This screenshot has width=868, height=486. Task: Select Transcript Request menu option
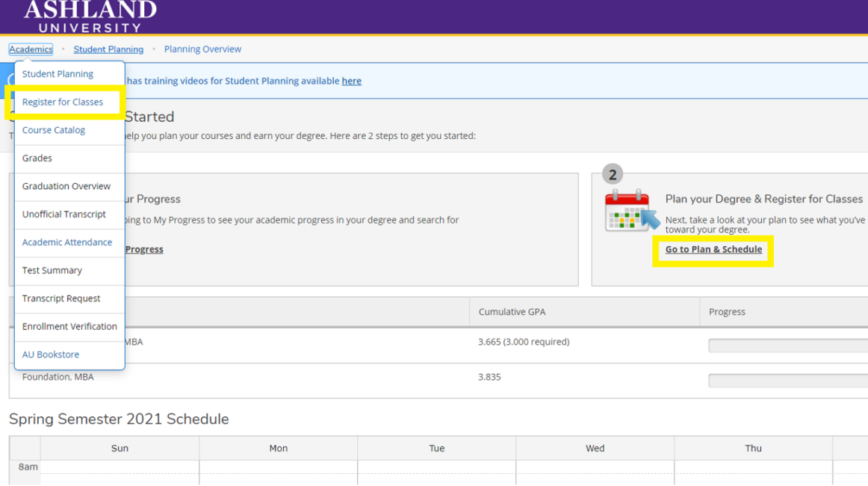click(x=61, y=298)
